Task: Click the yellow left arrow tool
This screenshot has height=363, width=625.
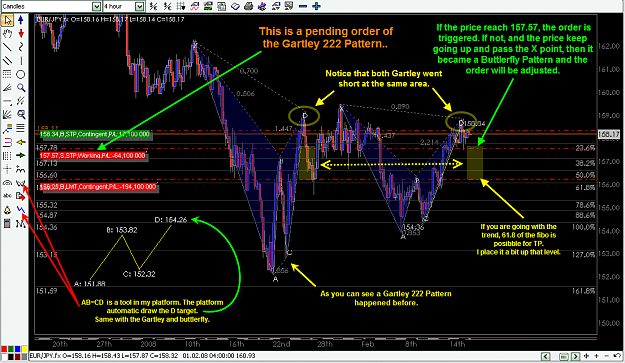Action: pos(21,142)
